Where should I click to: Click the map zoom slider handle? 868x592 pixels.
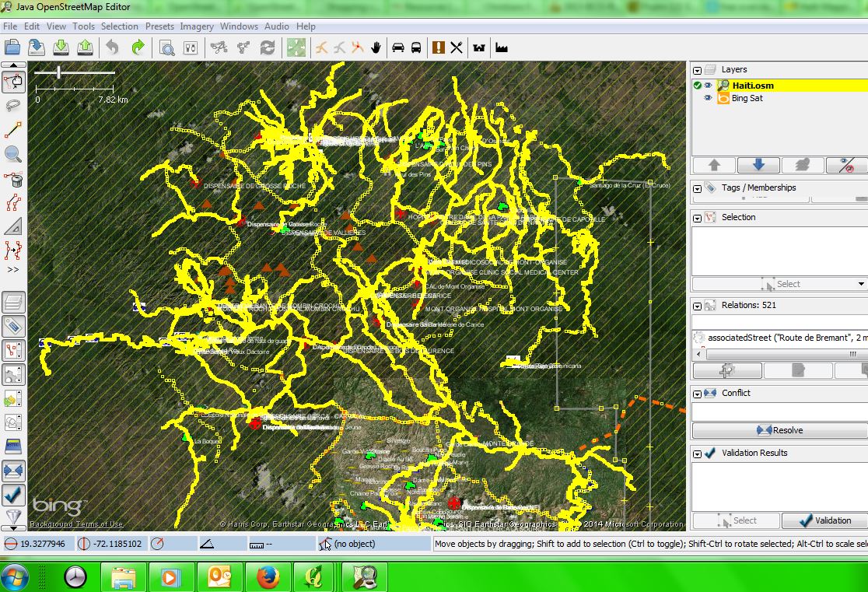click(58, 72)
